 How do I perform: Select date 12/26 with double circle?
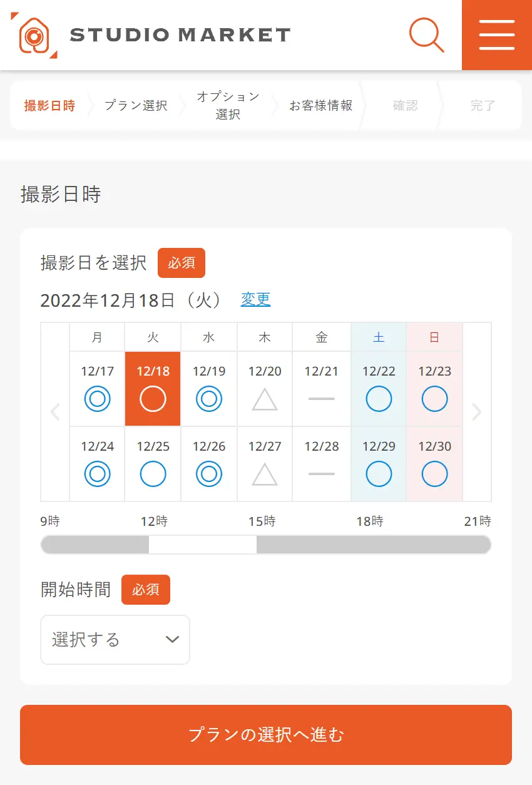[209, 464]
